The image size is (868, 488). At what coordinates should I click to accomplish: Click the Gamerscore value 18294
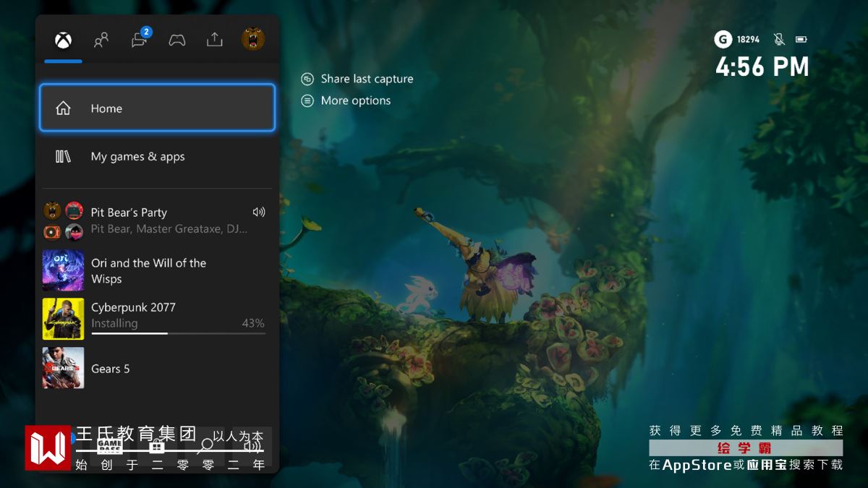click(749, 39)
